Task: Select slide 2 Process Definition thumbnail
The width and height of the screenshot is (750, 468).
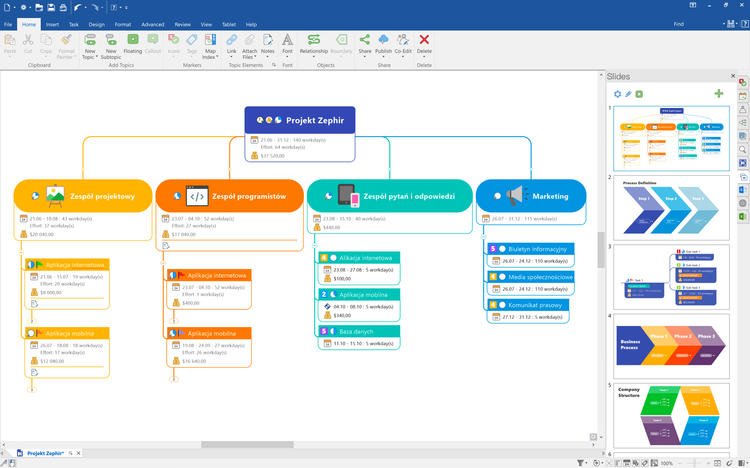Action: [x=671, y=208]
